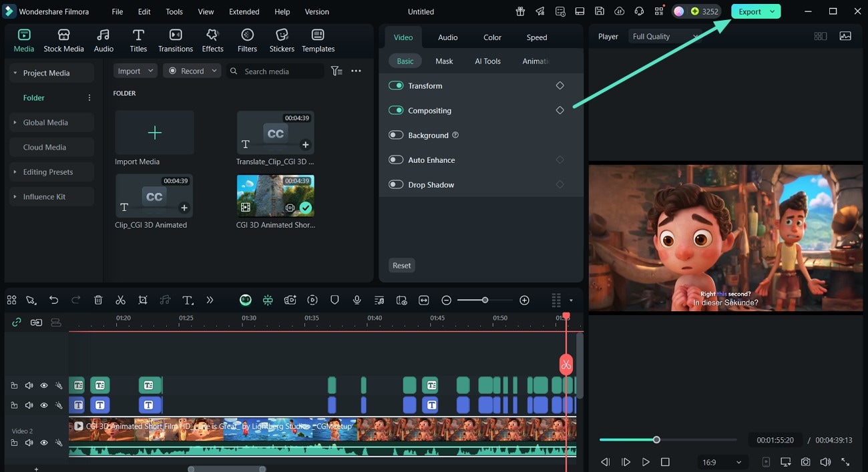This screenshot has width=868, height=472.
Task: Select the CGI 3D Animated Short media thumbnail
Action: coord(275,196)
